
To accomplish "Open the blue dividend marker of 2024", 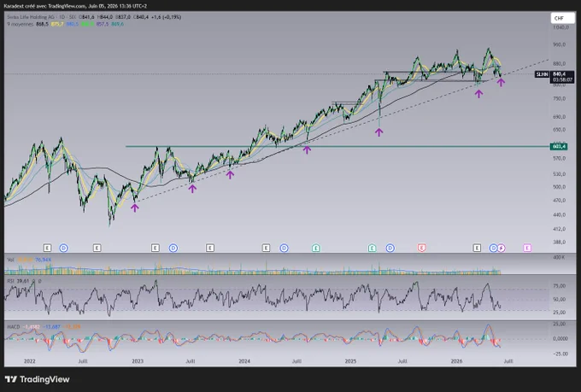I will pos(285,248).
